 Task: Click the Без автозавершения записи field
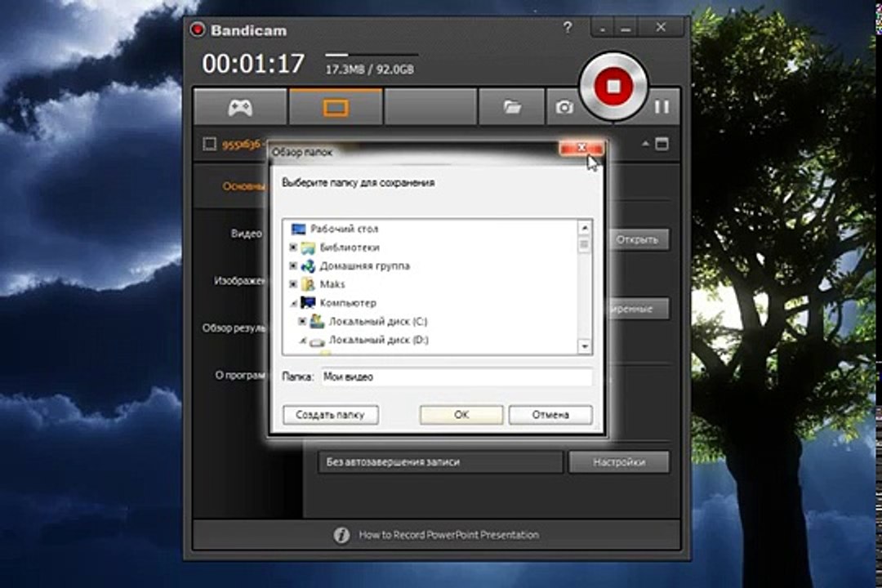coord(440,462)
